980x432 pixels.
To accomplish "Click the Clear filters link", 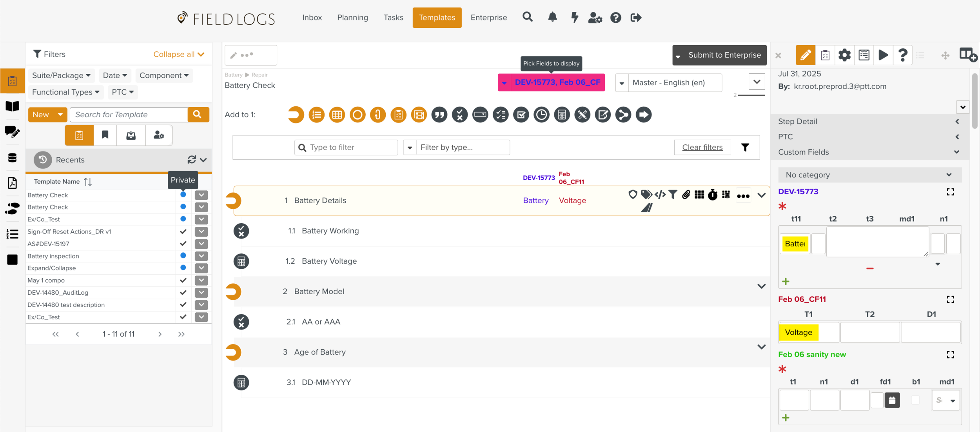I will coord(702,148).
